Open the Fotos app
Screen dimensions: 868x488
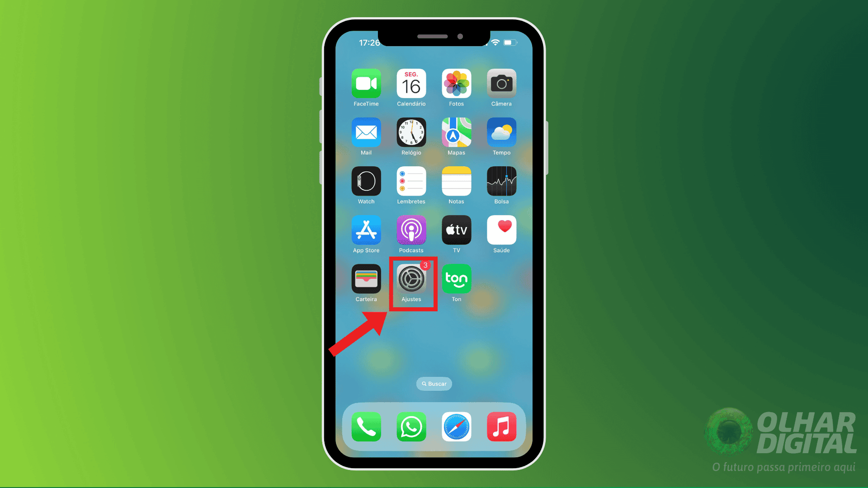456,84
